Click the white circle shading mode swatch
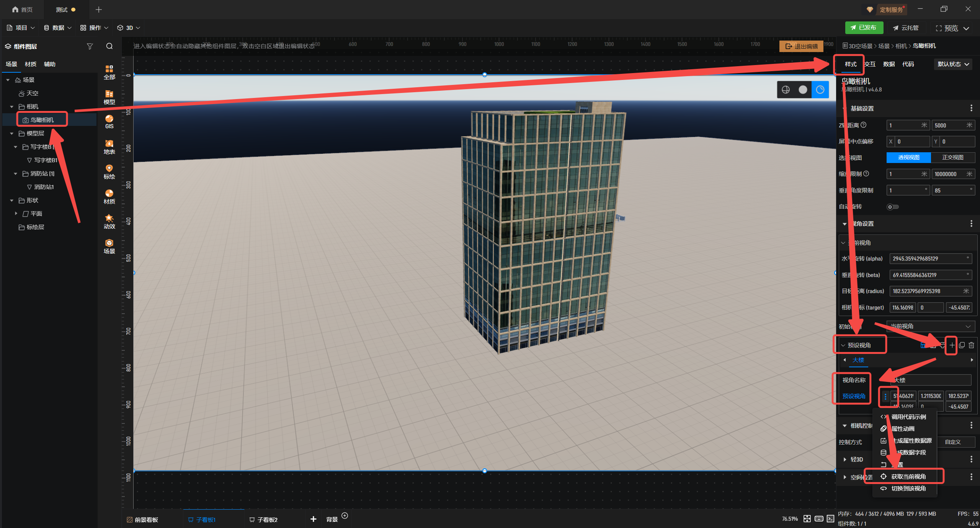This screenshot has width=980, height=528. click(x=803, y=90)
